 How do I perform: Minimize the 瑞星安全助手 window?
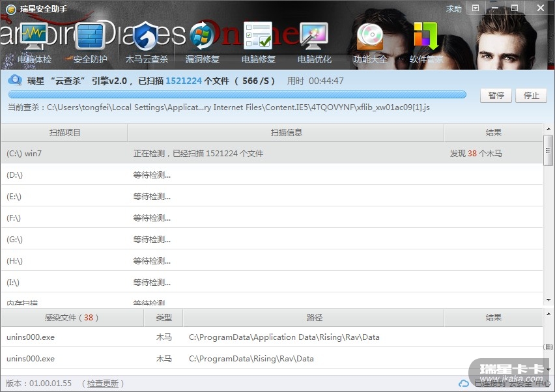click(x=495, y=8)
